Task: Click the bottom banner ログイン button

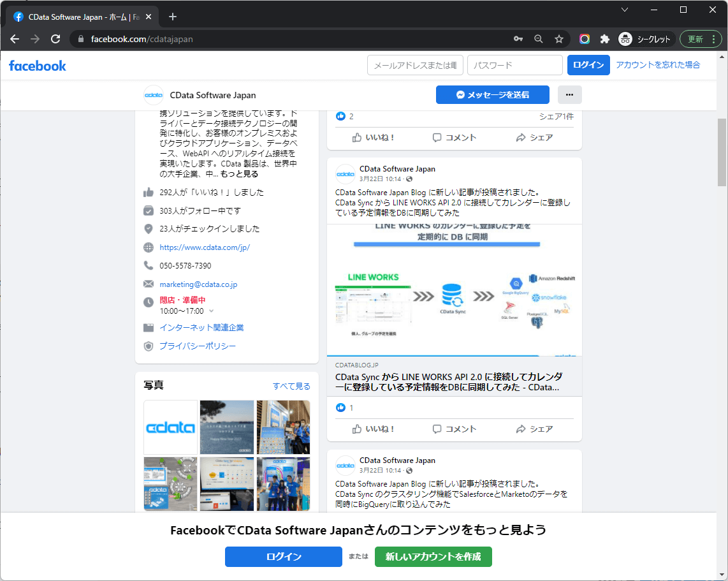Action: tap(284, 556)
